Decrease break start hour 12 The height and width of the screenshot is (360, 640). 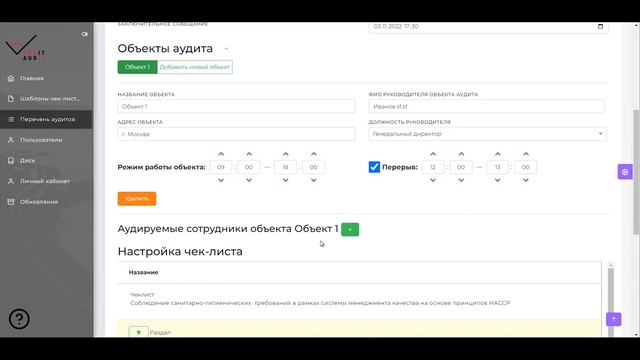click(433, 180)
